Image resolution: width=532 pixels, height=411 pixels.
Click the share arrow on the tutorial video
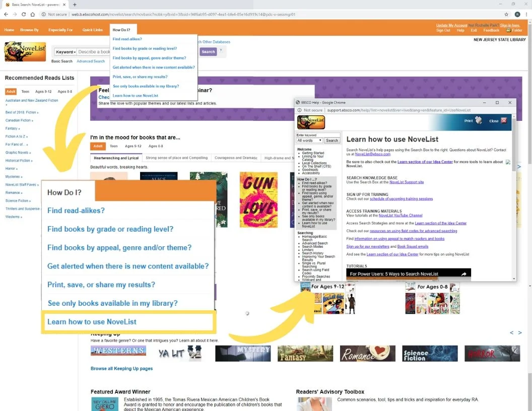tap(464, 273)
